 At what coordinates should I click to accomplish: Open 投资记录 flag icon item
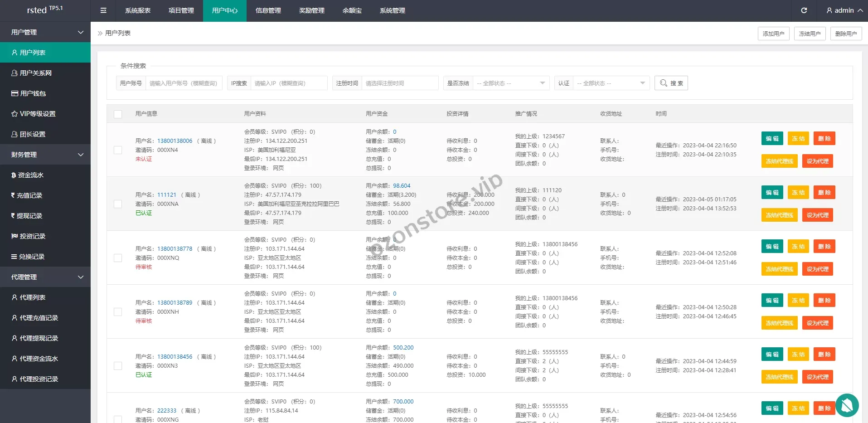tap(28, 236)
